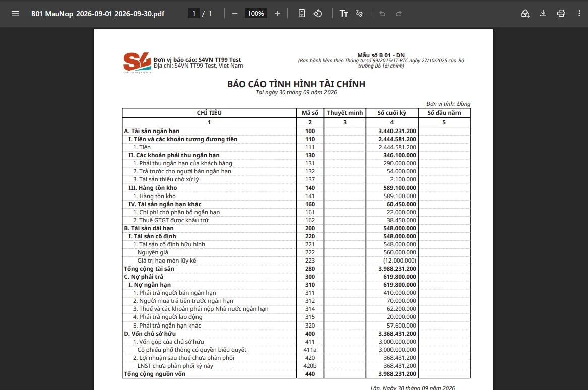Select the file name B01_MauNop title
This screenshot has height=390, width=588.
(x=98, y=14)
